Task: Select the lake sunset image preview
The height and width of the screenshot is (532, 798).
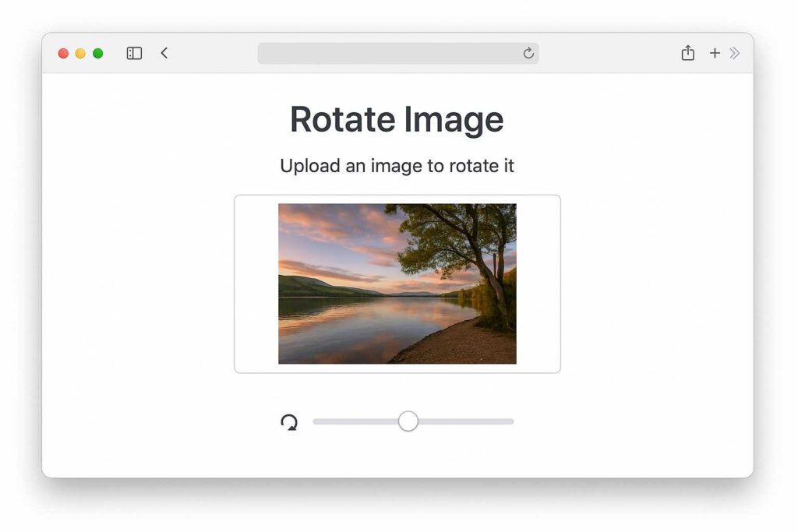Action: (x=397, y=284)
